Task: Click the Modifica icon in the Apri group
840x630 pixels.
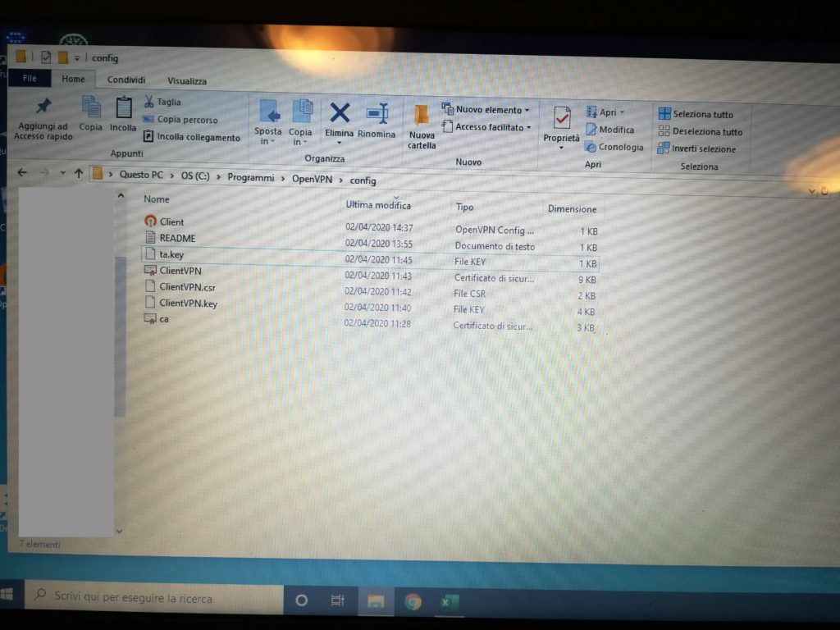Action: point(591,129)
